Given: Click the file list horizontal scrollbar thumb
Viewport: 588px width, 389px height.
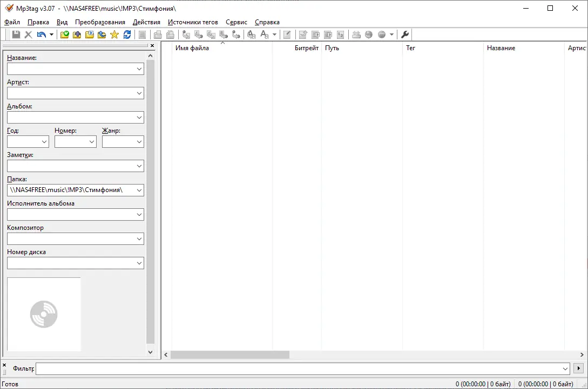Looking at the screenshot, I should (230, 354).
